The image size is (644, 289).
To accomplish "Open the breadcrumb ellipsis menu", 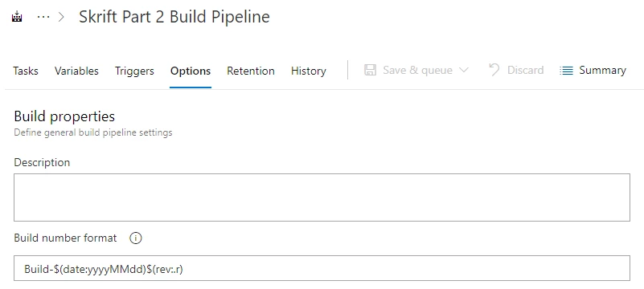I will pyautogui.click(x=43, y=17).
